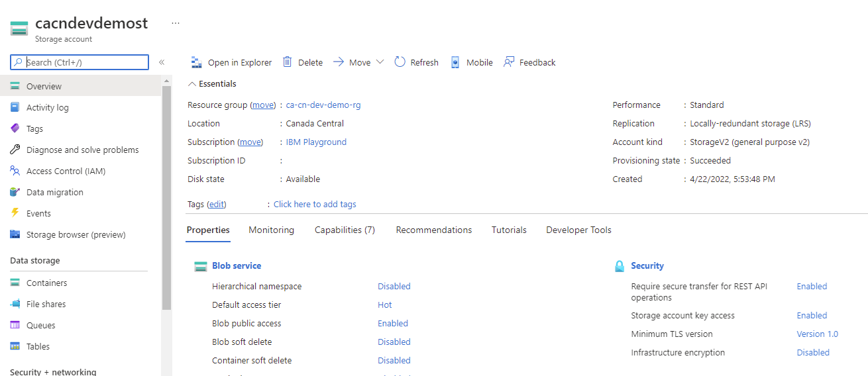Open the Capabilities (7) tab
Screen dimensions: 868x376
[x=345, y=230]
